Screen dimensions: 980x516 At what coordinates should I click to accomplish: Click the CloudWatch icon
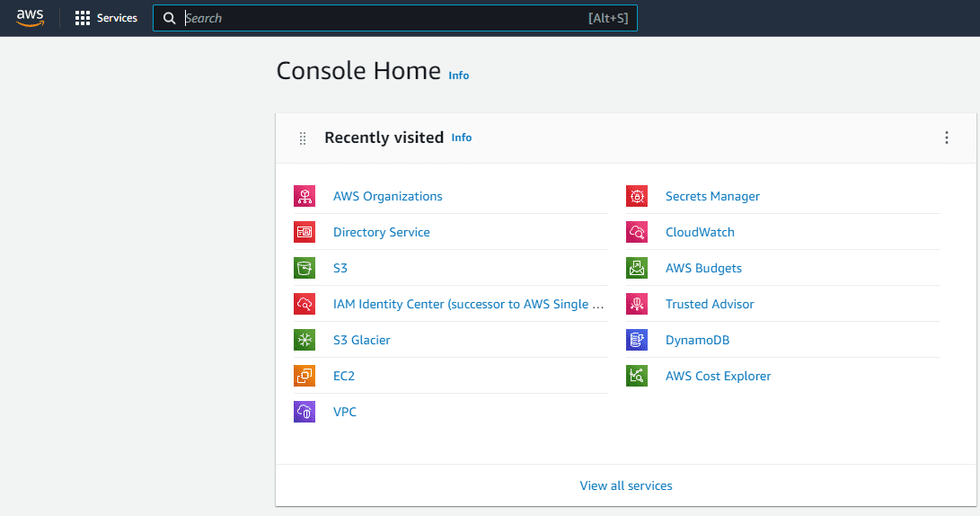(637, 232)
